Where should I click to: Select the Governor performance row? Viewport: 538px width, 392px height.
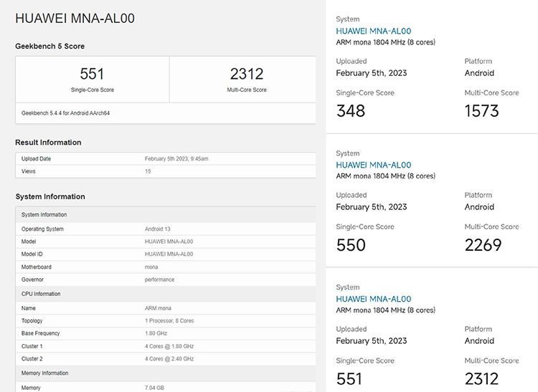pyautogui.click(x=165, y=279)
